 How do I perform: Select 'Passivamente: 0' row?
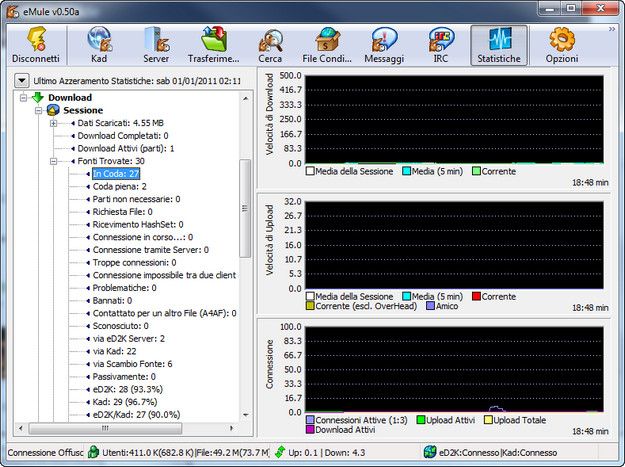(x=124, y=377)
